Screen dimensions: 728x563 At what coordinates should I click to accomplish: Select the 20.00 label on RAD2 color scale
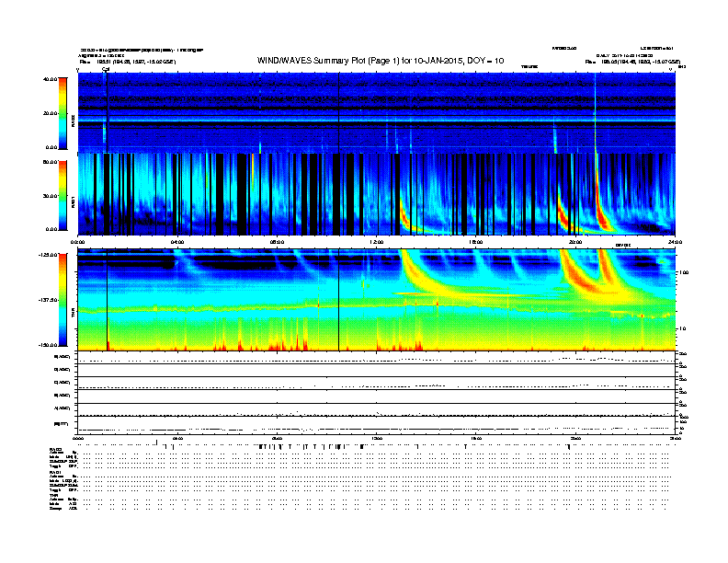coord(50,113)
